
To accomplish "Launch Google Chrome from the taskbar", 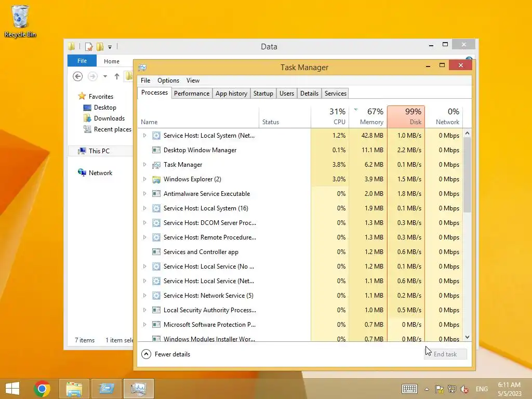I will pos(42,389).
